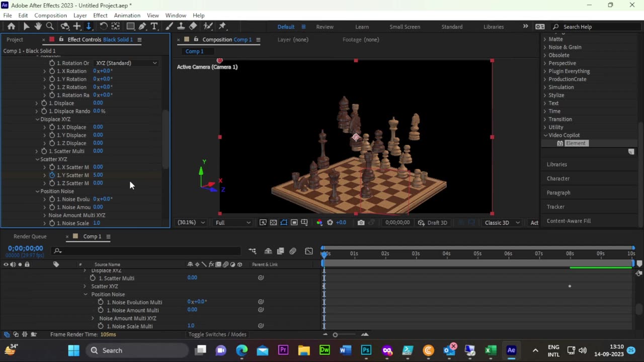
Task: Select the Pan Behind anchor point tool
Action: pyautogui.click(x=115, y=27)
